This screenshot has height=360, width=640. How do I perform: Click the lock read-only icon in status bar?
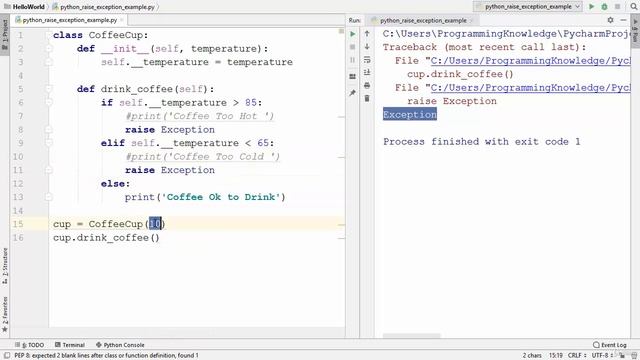point(622,356)
